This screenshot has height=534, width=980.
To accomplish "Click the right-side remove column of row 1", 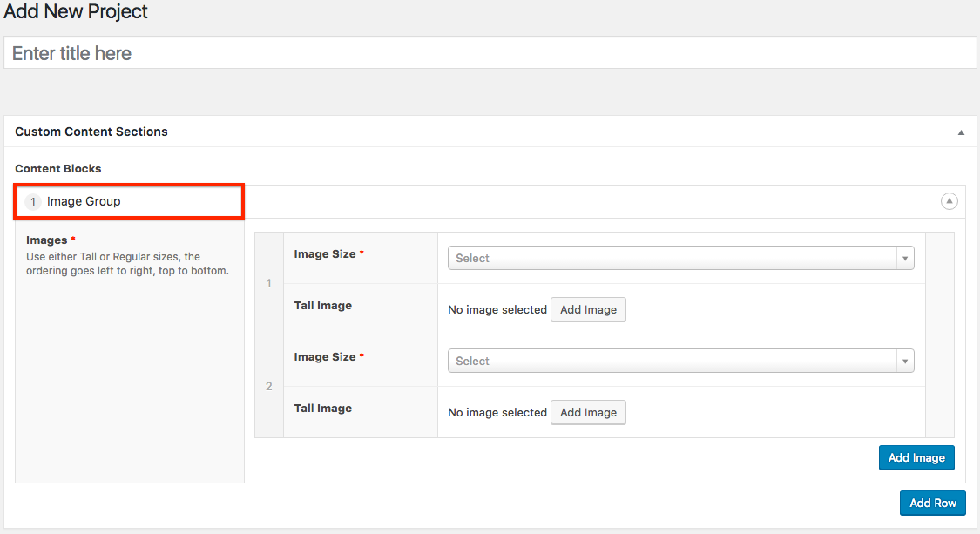I will coord(939,284).
